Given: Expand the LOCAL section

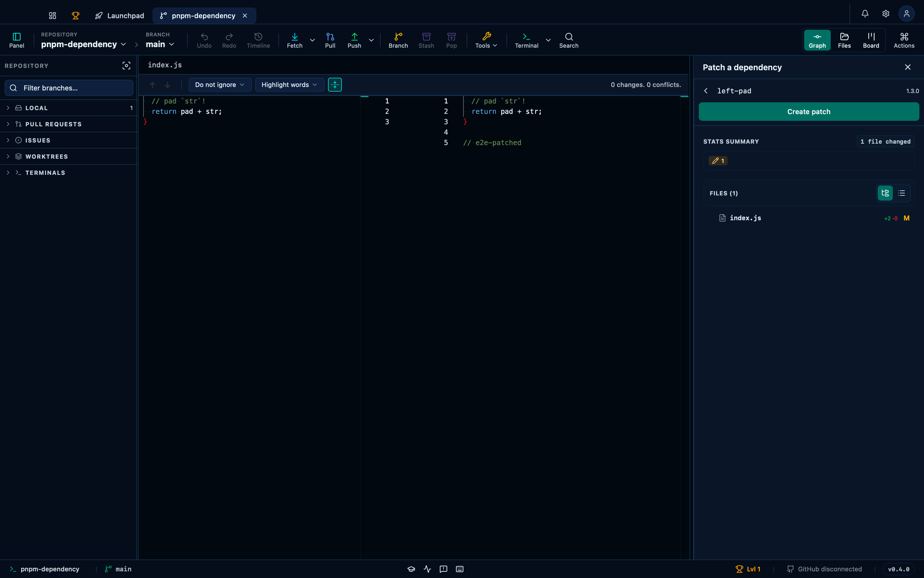Looking at the screenshot, I should point(69,108).
